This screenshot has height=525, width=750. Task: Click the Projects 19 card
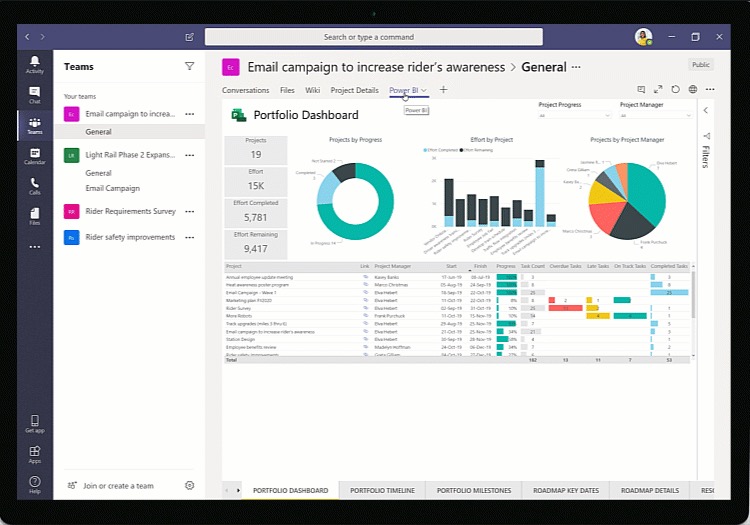(256, 150)
